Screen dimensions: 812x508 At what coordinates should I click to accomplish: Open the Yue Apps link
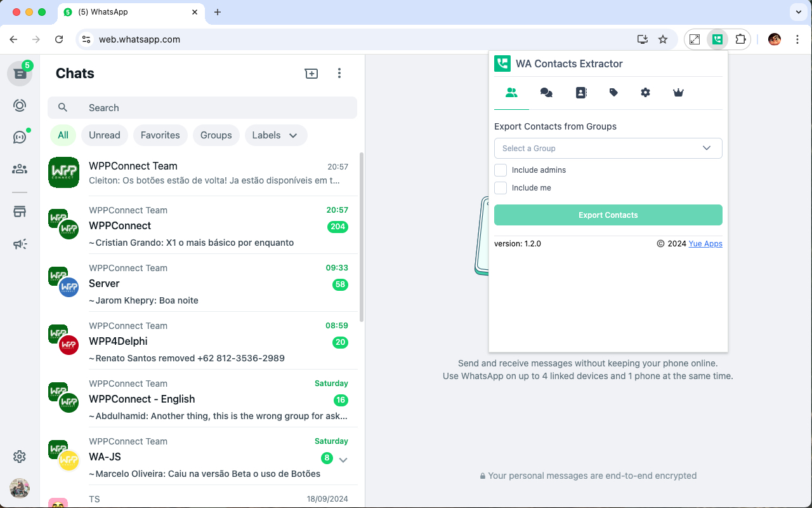[705, 244]
